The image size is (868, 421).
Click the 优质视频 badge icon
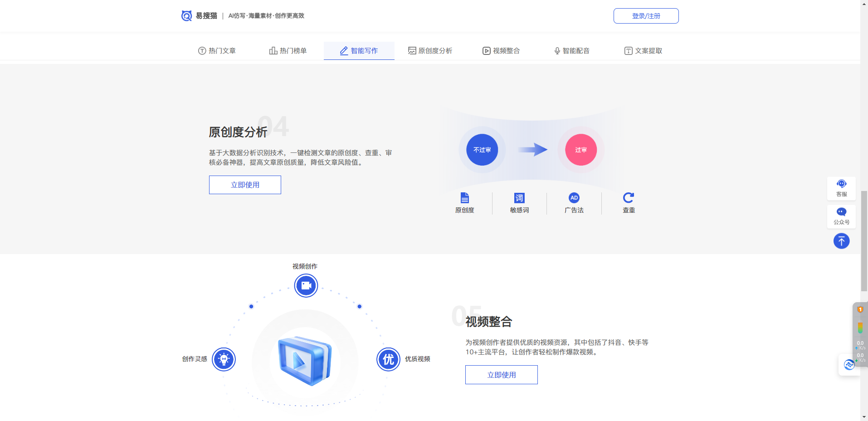click(x=388, y=359)
